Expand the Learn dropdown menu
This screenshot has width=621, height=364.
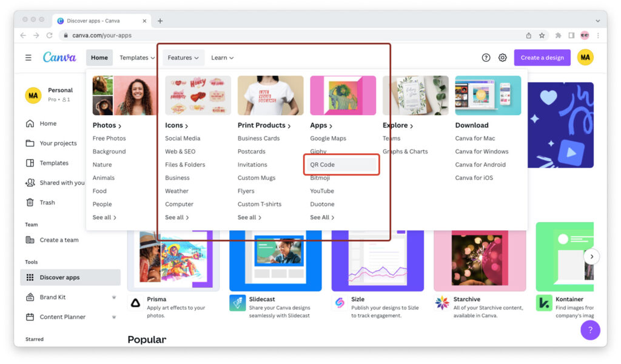click(x=222, y=58)
